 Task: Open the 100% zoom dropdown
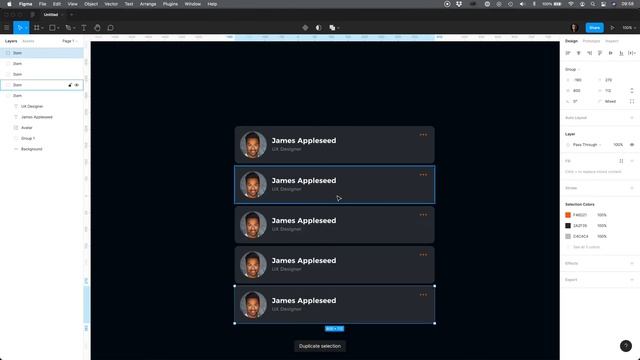coord(629,28)
